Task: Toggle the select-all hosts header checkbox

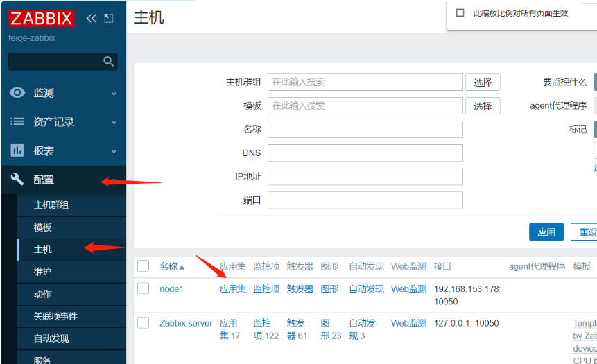Action: click(x=144, y=266)
